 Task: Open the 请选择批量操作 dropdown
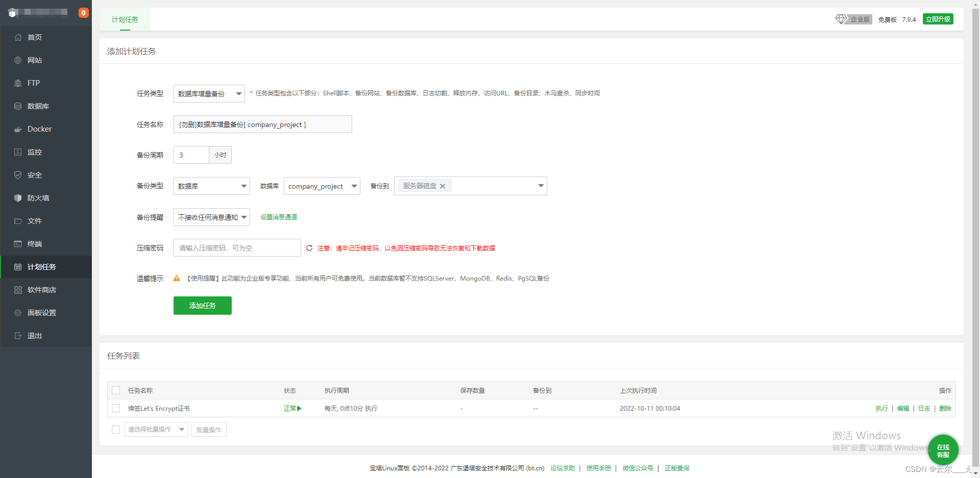tap(156, 430)
